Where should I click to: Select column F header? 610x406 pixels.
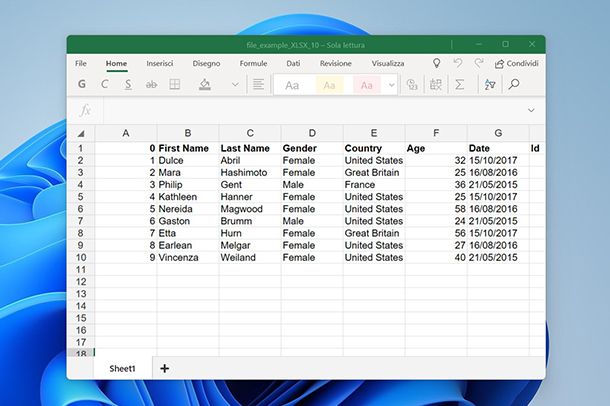click(436, 133)
